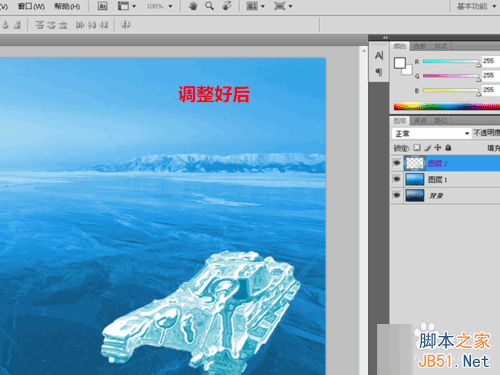
Task: Open the 正常 blend mode dropdown
Action: coord(431,134)
